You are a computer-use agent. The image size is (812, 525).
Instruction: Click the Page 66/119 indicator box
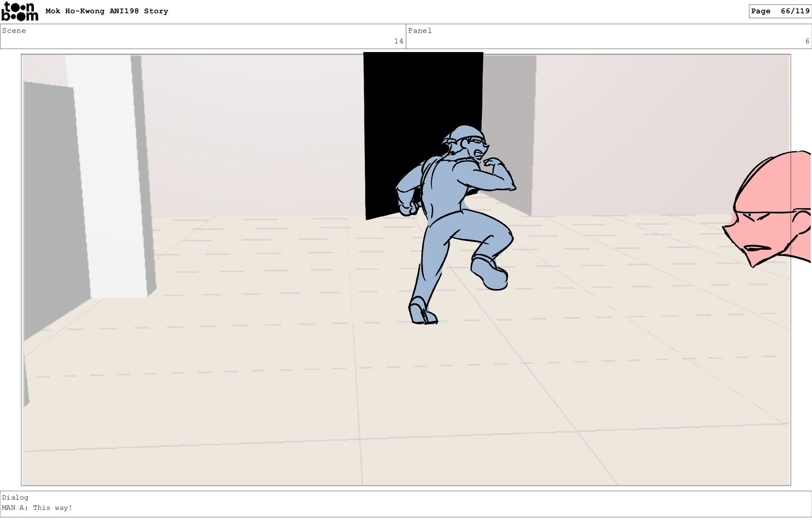(x=779, y=11)
